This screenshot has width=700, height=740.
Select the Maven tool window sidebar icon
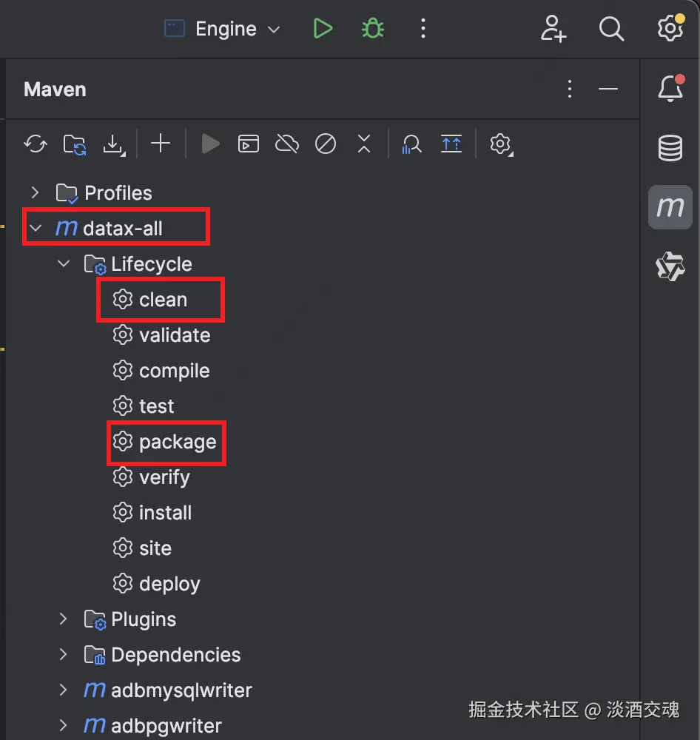coord(670,206)
